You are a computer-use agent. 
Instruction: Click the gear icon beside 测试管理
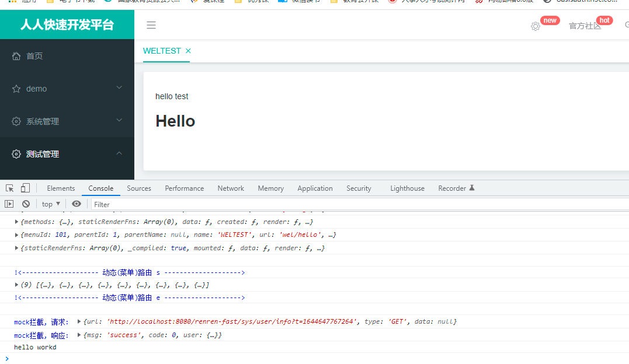pos(16,155)
